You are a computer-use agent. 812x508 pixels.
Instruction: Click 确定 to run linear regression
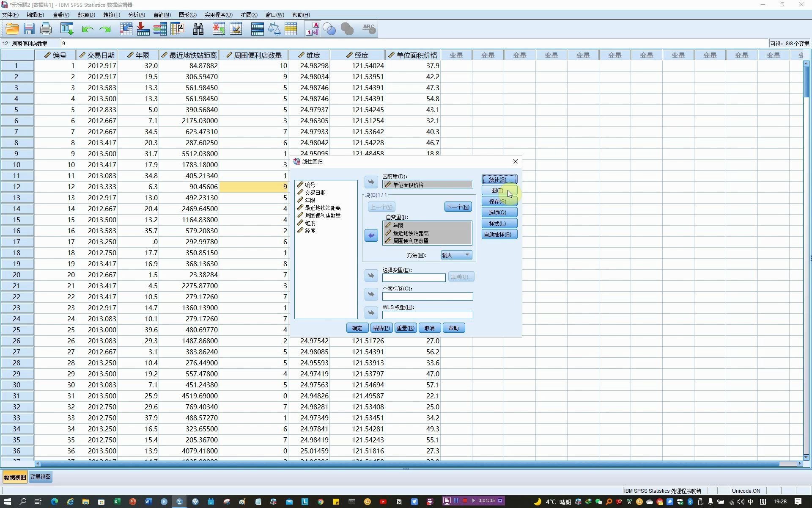tap(357, 328)
